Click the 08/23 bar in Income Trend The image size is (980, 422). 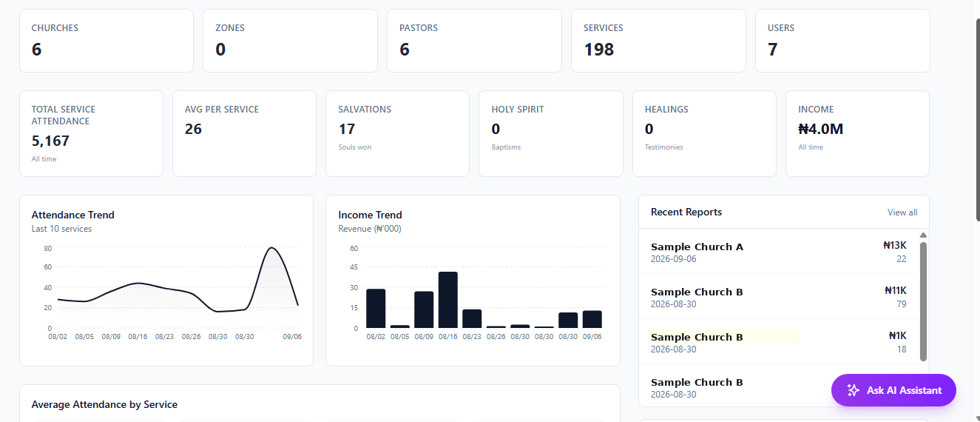pyautogui.click(x=472, y=318)
